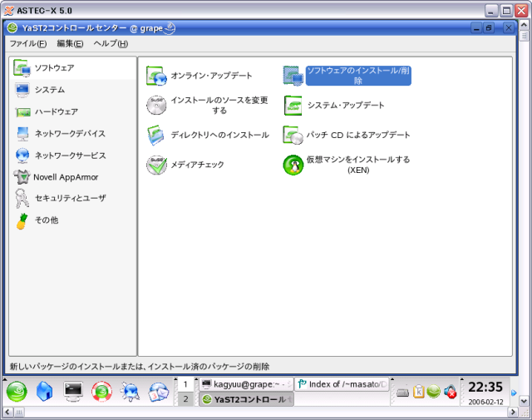Viewport: 532px width, 420px height.
Task: Open オンライン・アップデート module icon
Action: point(156,77)
